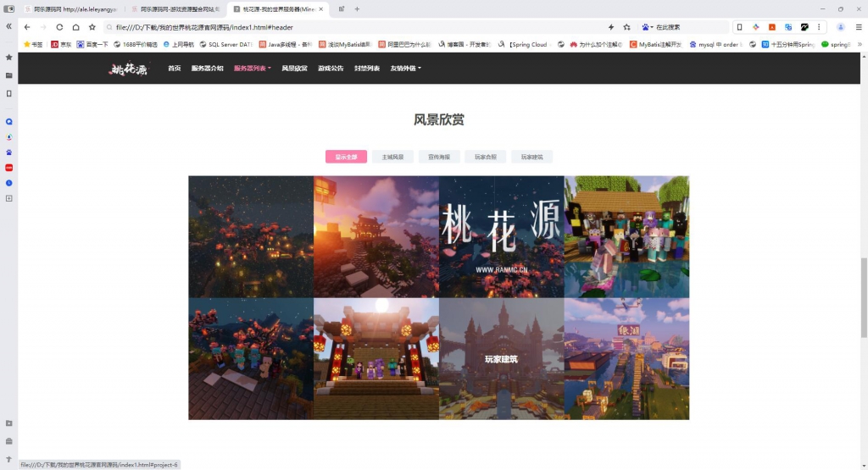The width and height of the screenshot is (868, 470).
Task: Open the 京东 bookmark
Action: (61, 44)
